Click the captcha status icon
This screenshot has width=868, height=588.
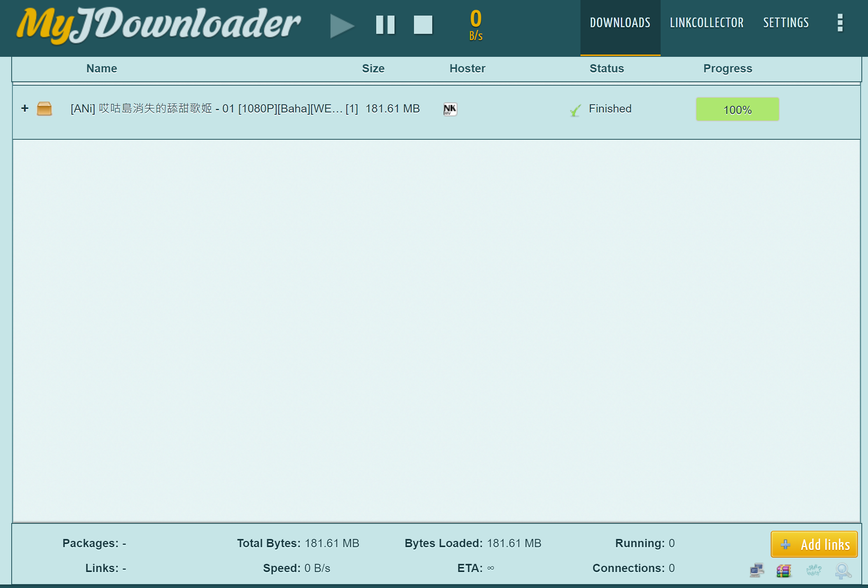(814, 570)
